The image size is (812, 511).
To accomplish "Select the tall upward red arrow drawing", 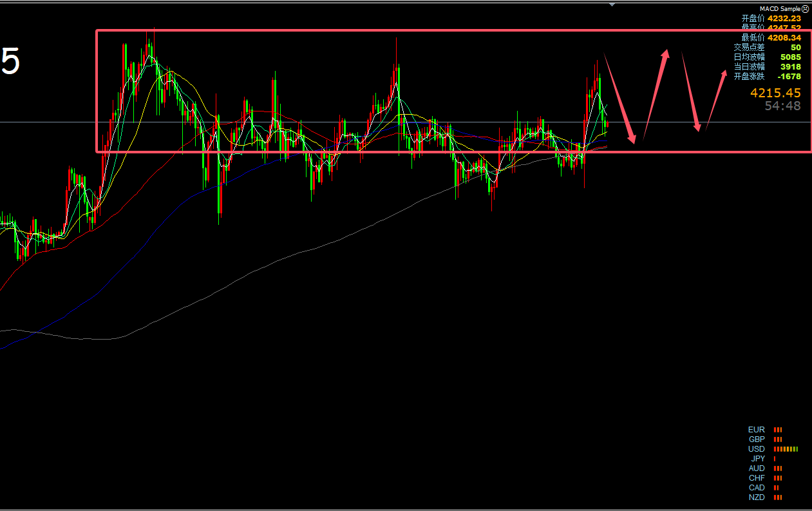I will [x=656, y=92].
